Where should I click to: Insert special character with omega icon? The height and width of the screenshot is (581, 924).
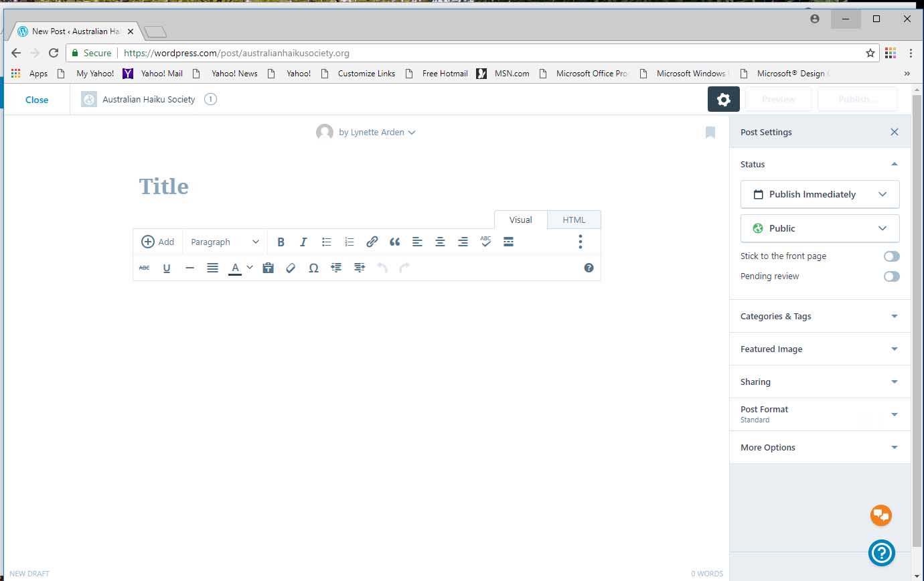[x=313, y=268]
